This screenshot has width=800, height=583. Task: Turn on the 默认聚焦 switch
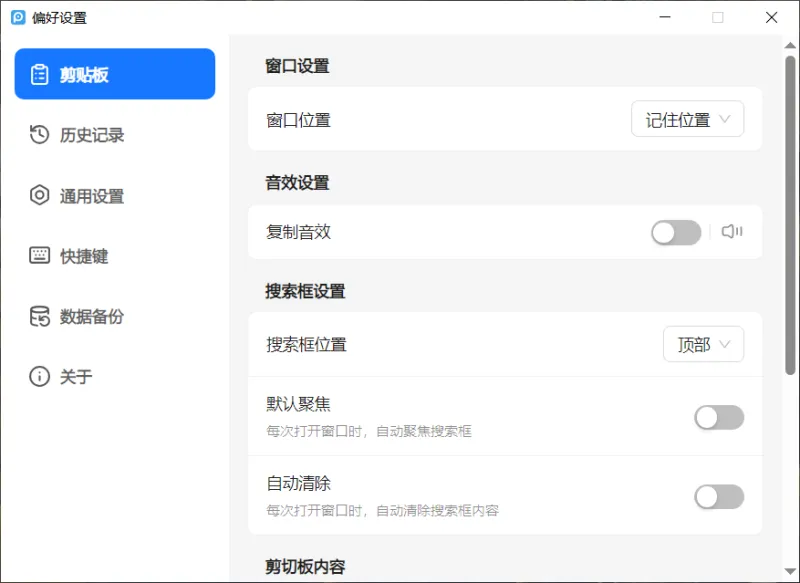pos(719,418)
